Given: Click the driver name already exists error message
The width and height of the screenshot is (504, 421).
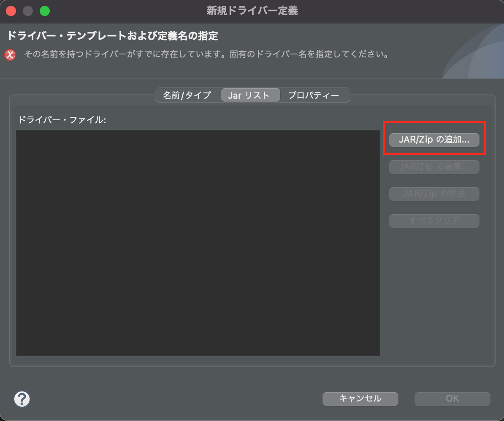Looking at the screenshot, I should (206, 54).
